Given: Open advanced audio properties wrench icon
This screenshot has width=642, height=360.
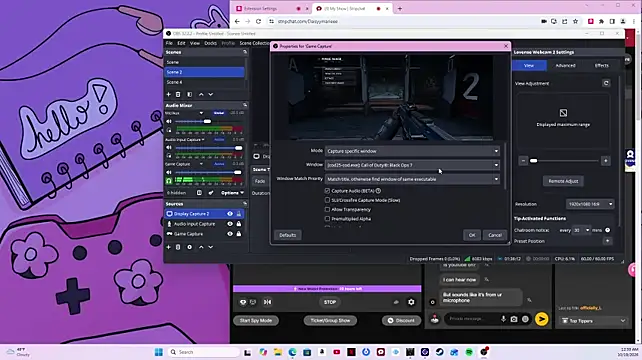Looking at the screenshot, I should click(x=211, y=193).
